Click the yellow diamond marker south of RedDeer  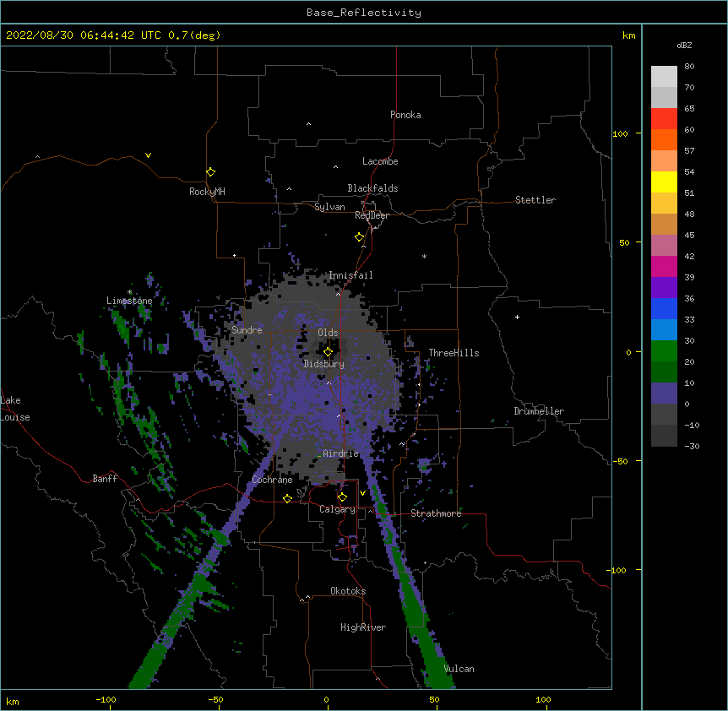[x=359, y=236]
